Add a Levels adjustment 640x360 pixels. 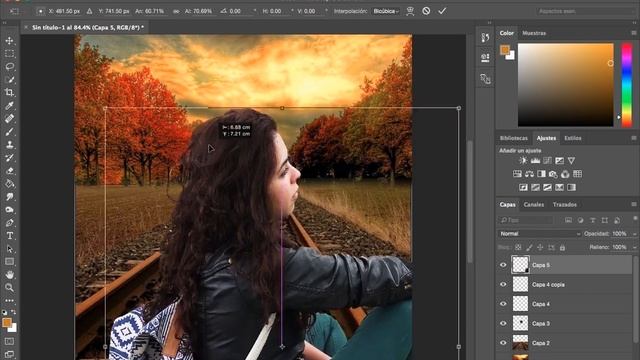click(535, 160)
